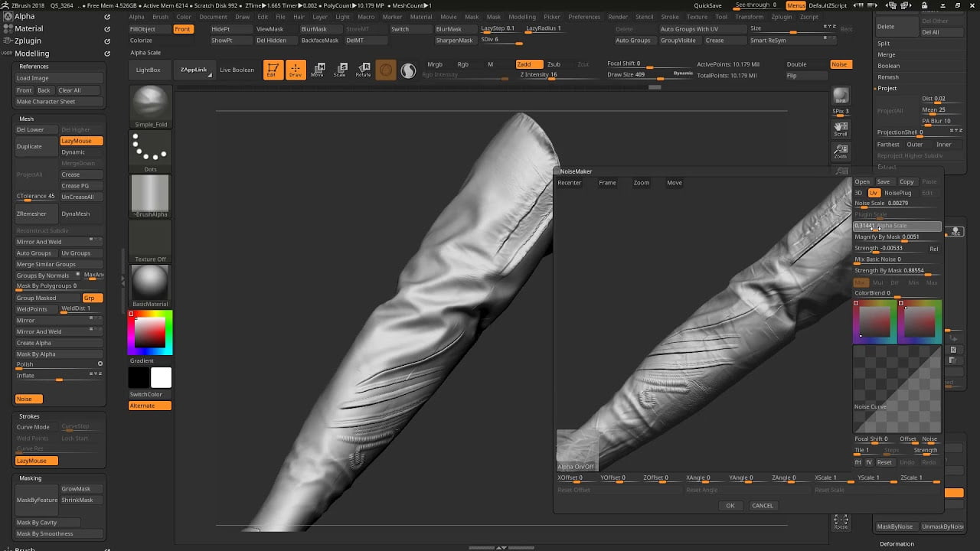This screenshot has width=980, height=551.
Task: Open the Zplugin menu in menu bar
Action: pyautogui.click(x=782, y=17)
